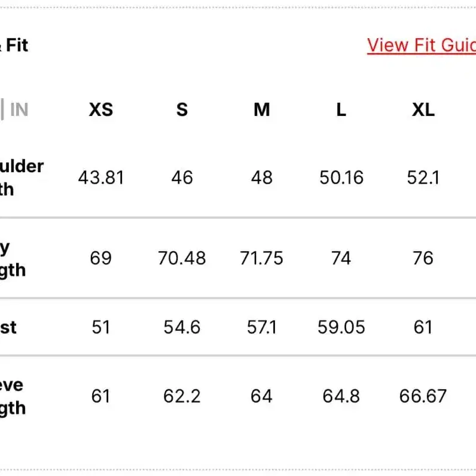
Task: Click the Shoulder Width row label
Action: [22, 178]
